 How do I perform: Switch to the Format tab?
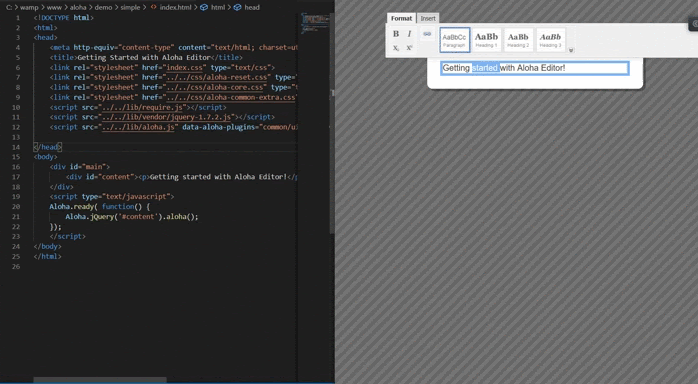point(401,18)
